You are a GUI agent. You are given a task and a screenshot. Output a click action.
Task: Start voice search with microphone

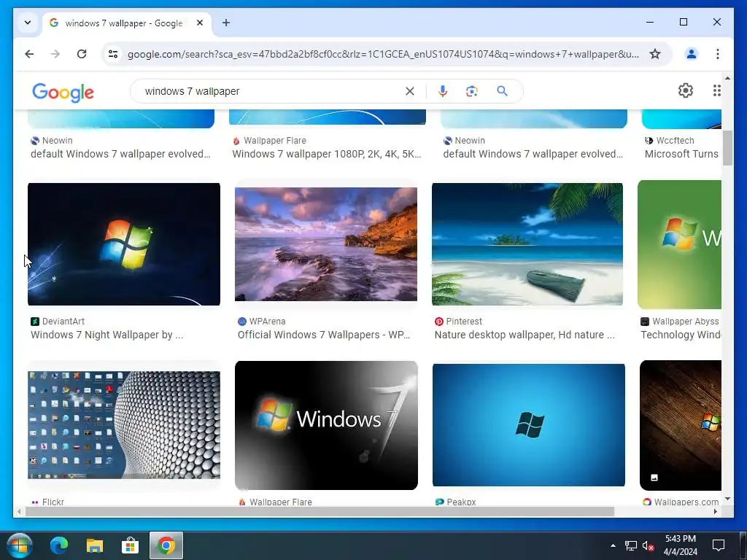click(443, 91)
